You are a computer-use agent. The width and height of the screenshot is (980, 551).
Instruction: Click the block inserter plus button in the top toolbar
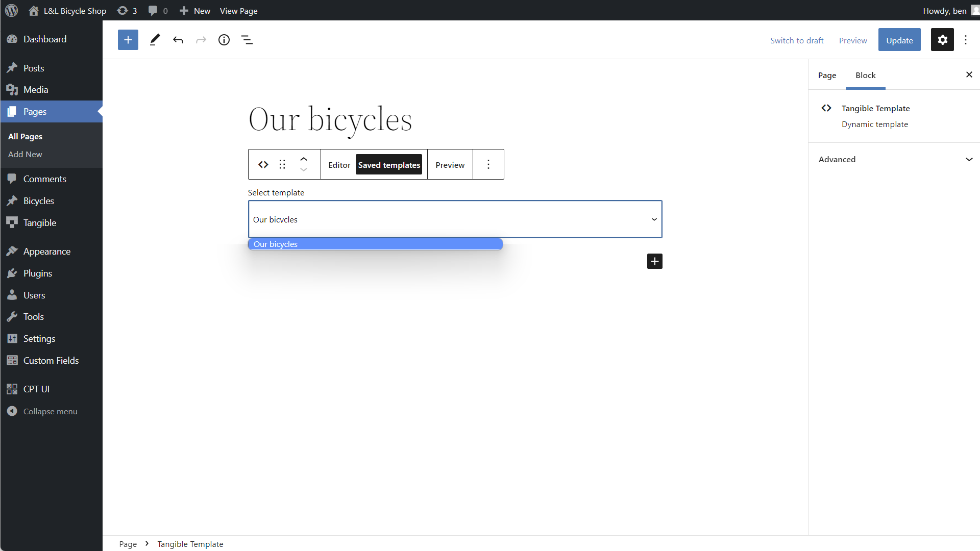(x=128, y=40)
